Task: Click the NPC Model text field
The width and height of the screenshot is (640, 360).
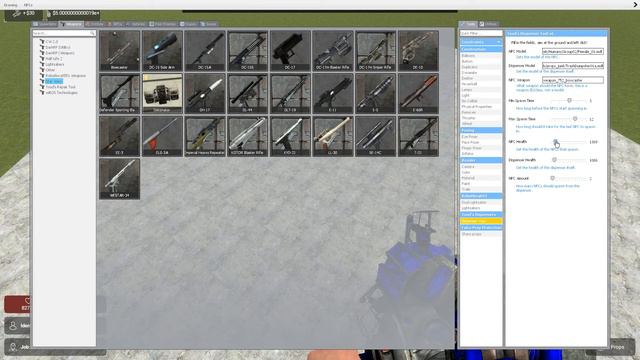Action: coord(573,51)
